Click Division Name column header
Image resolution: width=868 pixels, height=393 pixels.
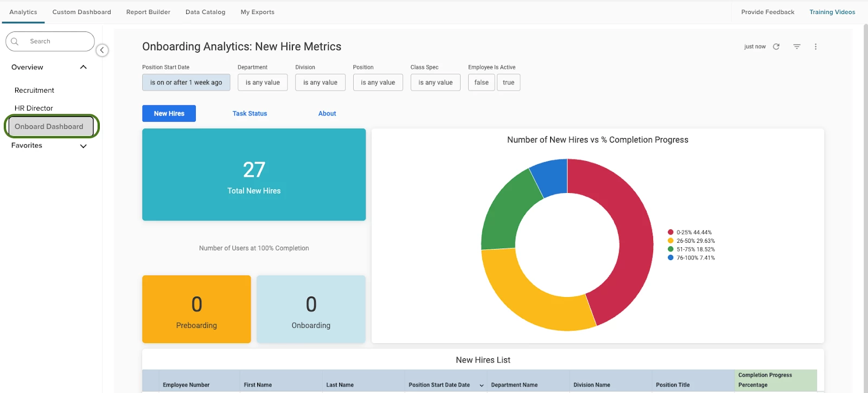[592, 385]
